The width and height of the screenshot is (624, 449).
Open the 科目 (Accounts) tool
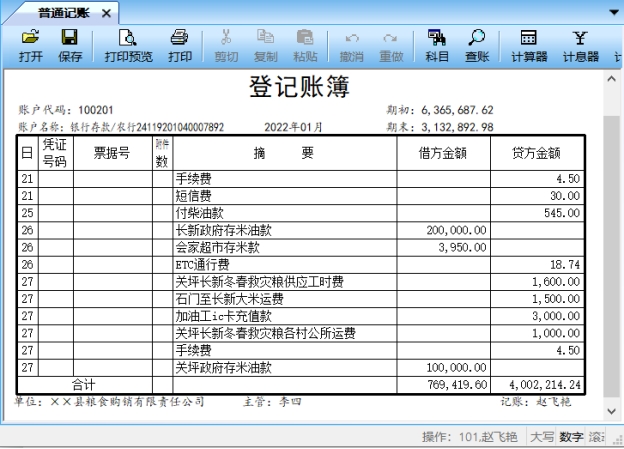coord(437,45)
